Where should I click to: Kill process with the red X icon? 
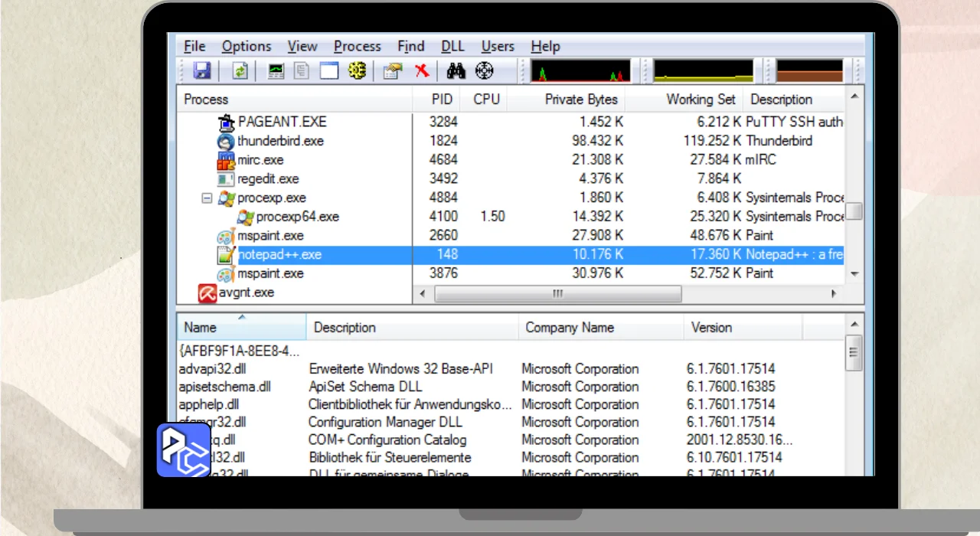[422, 71]
